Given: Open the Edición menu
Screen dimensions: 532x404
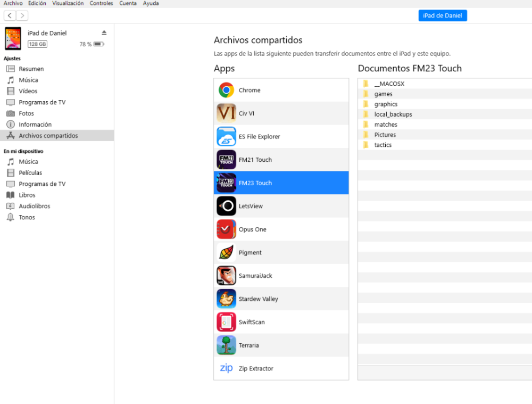Looking at the screenshot, I should [x=37, y=3].
